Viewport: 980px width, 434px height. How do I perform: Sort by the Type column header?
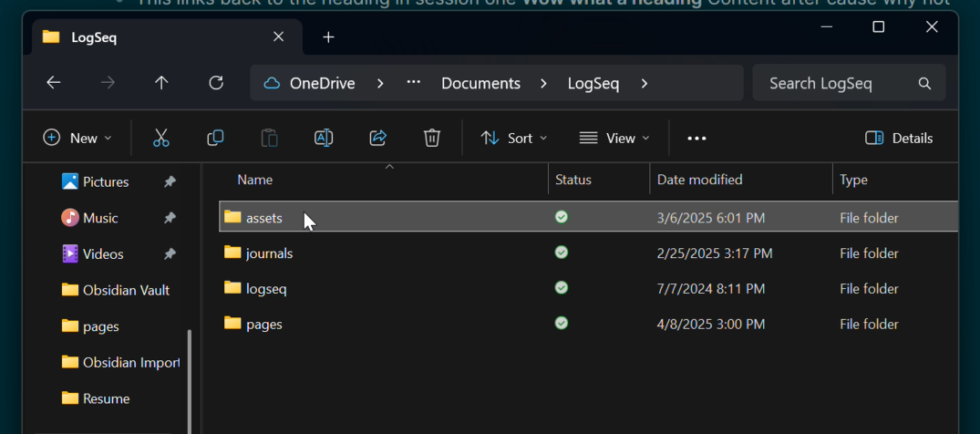point(853,181)
